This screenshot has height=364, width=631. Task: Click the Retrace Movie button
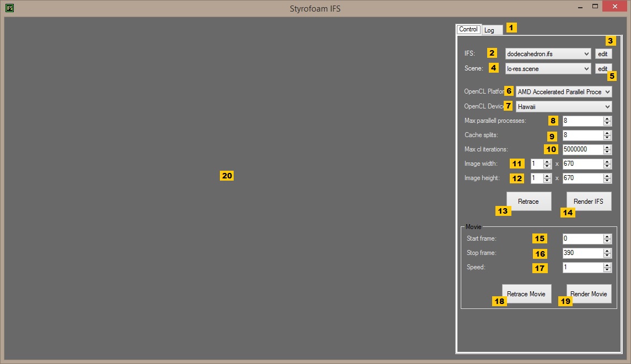(x=526, y=294)
